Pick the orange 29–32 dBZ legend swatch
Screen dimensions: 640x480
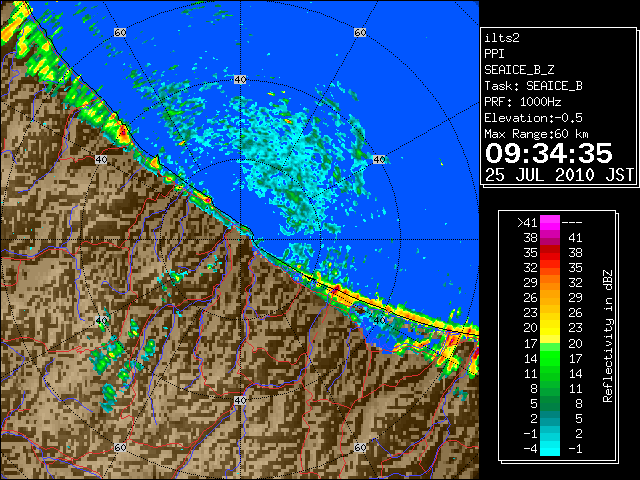tap(550, 283)
